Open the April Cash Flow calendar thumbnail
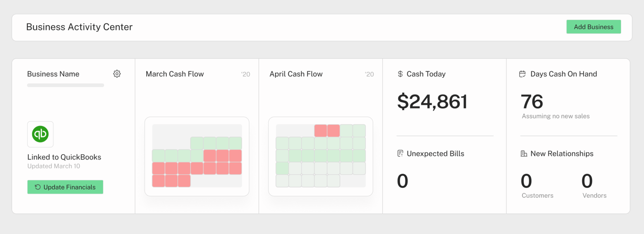 tap(320, 156)
